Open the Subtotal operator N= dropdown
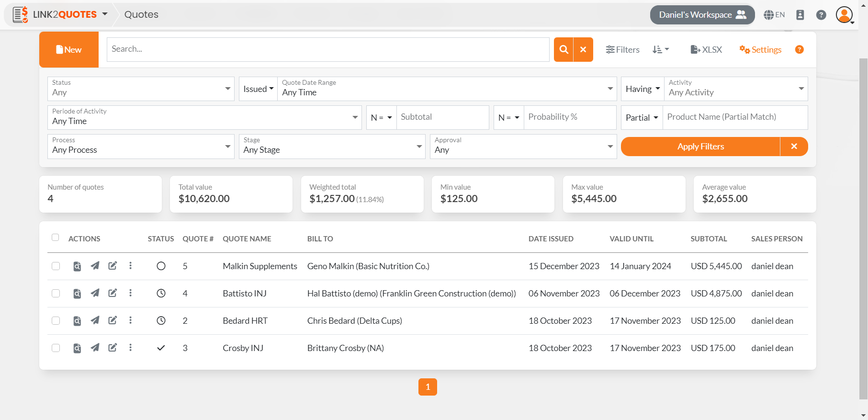Viewport: 868px width, 420px height. pyautogui.click(x=382, y=117)
